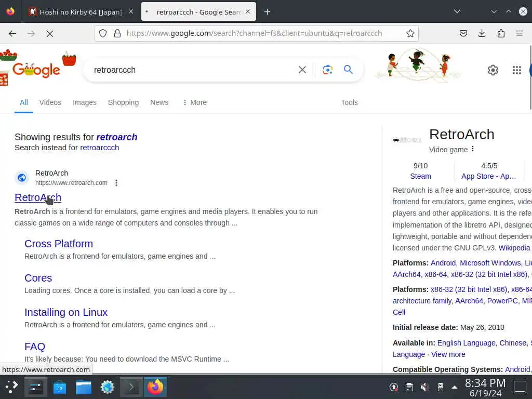
Task: Bookmark this page with star icon
Action: pyautogui.click(x=410, y=33)
